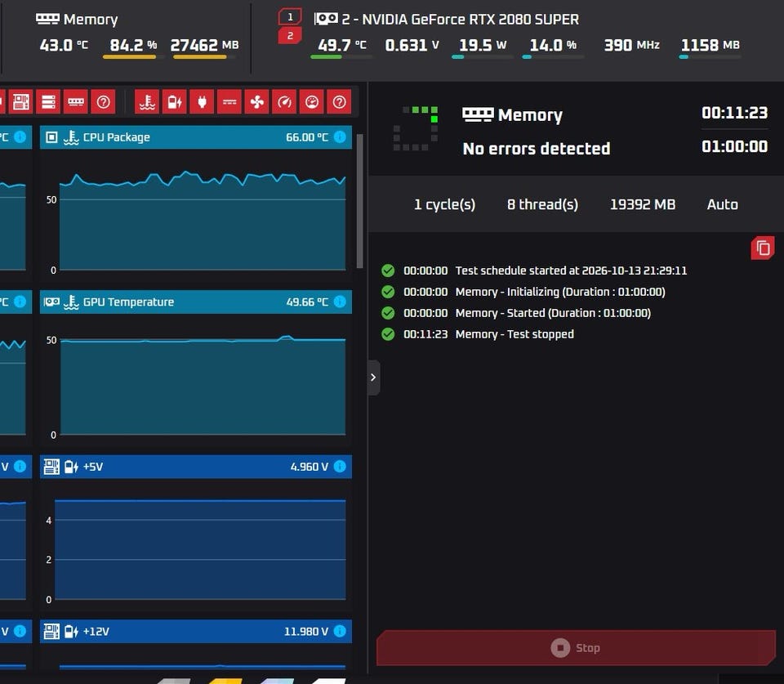Click the GPU memory "1158 MB" value

tap(710, 45)
